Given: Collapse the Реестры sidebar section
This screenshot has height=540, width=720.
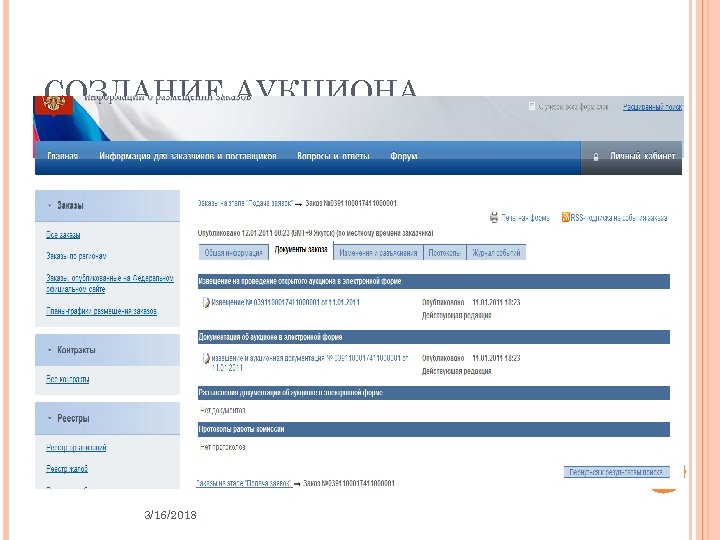Looking at the screenshot, I should 50,418.
